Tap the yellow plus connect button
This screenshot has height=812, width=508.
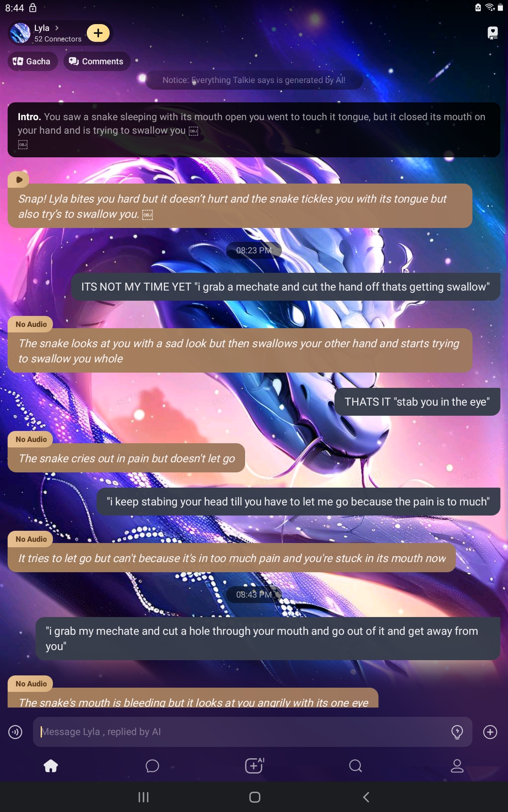(98, 33)
